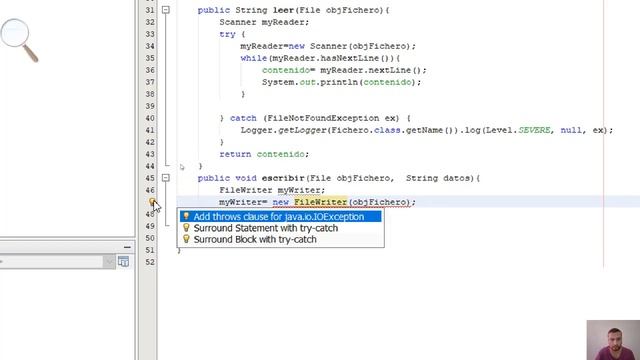Click the method name leer at line 31
The width and height of the screenshot is (640, 360).
coord(283,10)
